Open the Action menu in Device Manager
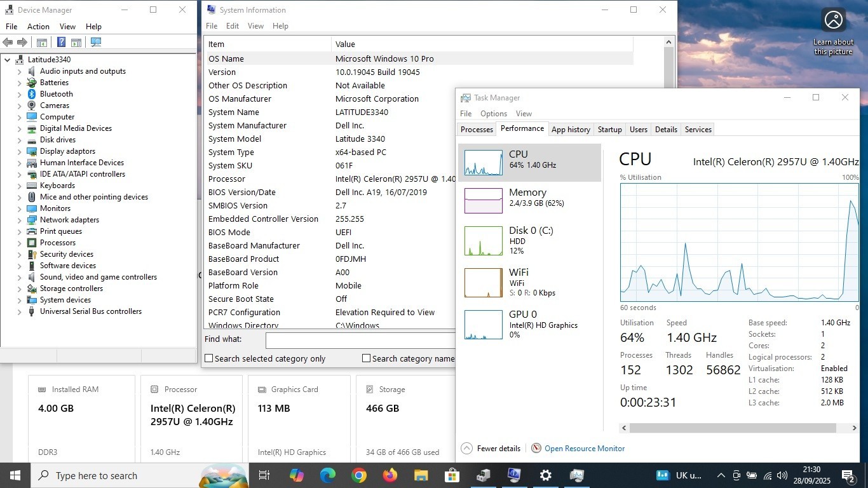Viewport: 868px width, 488px height. pos(38,27)
